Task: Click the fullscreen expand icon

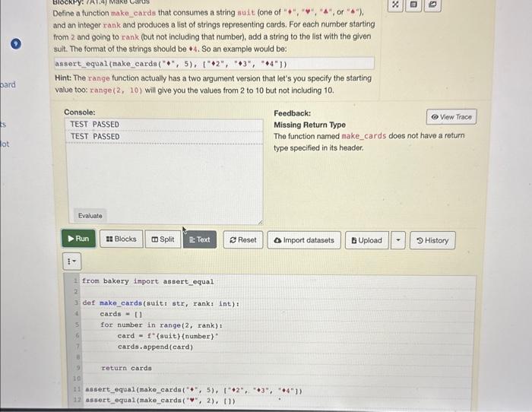Action: [395, 5]
